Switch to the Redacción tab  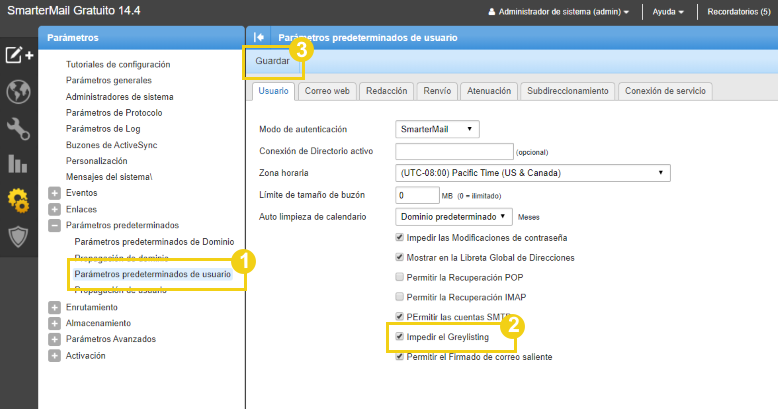pyautogui.click(x=387, y=91)
